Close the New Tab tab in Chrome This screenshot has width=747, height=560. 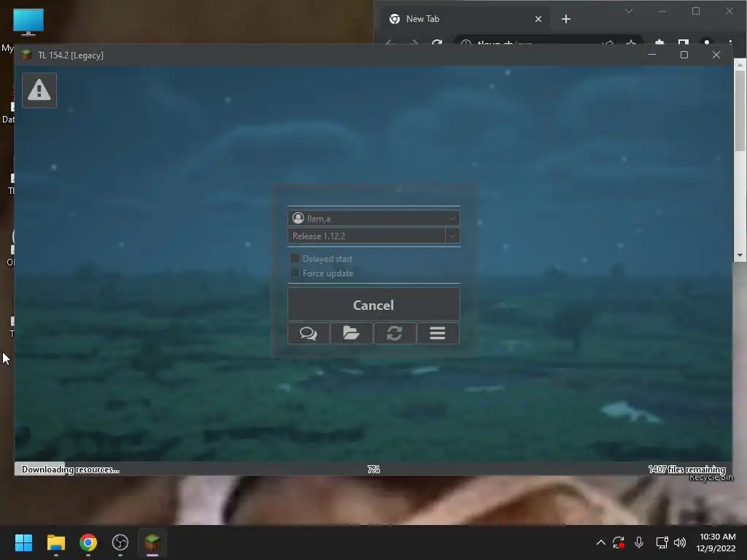(x=538, y=19)
